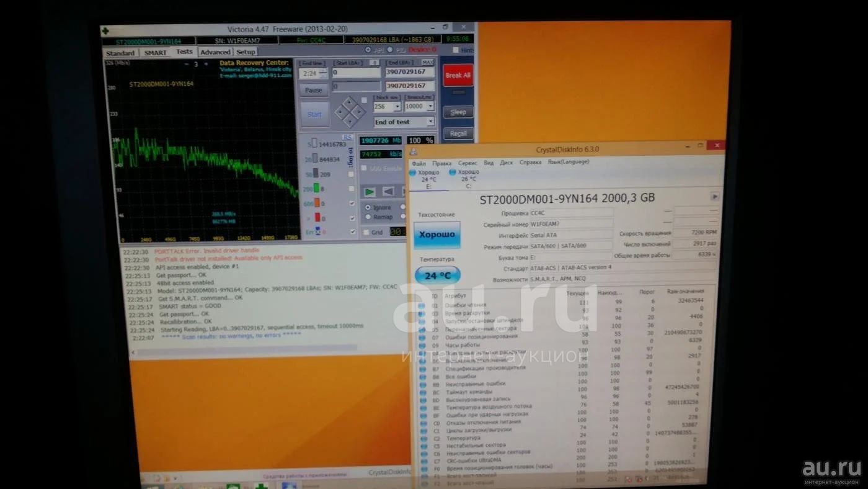The width and height of the screenshot is (868, 489).
Task: Click the MAX button above End LBA
Action: (428, 62)
